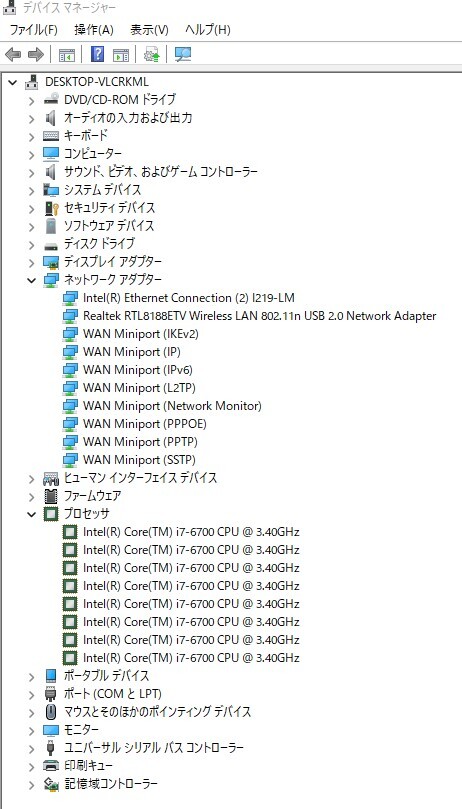Viewport: 462px width, 809px height.
Task: Click the Scan for hardware changes icon
Action: click(183, 54)
